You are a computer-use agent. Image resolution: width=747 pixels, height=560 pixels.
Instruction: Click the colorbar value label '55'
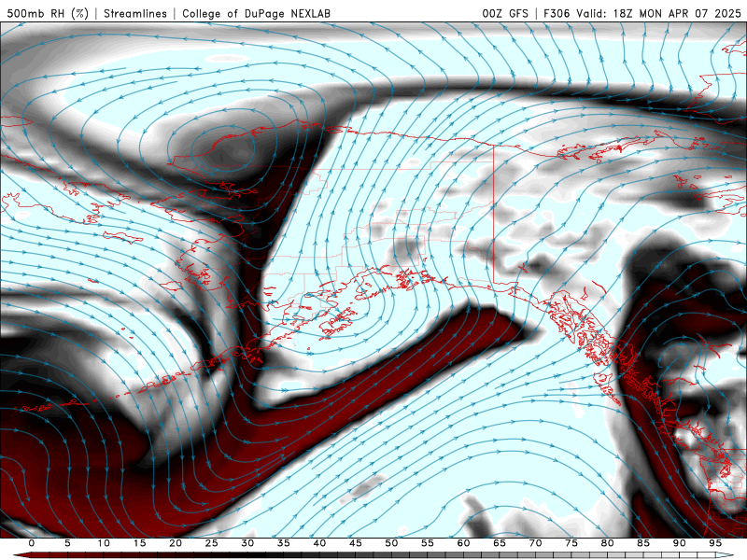click(x=428, y=543)
